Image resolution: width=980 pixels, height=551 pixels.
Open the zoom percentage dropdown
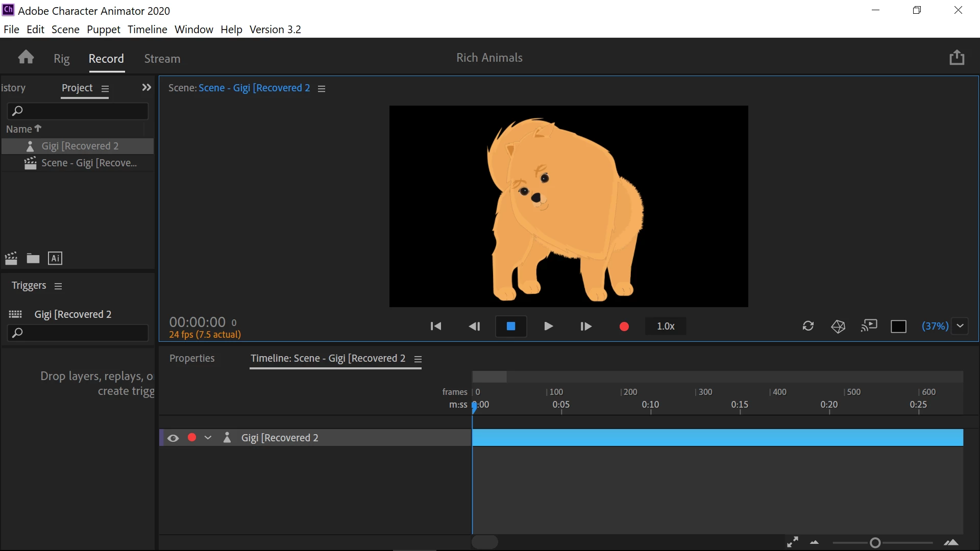tap(960, 326)
